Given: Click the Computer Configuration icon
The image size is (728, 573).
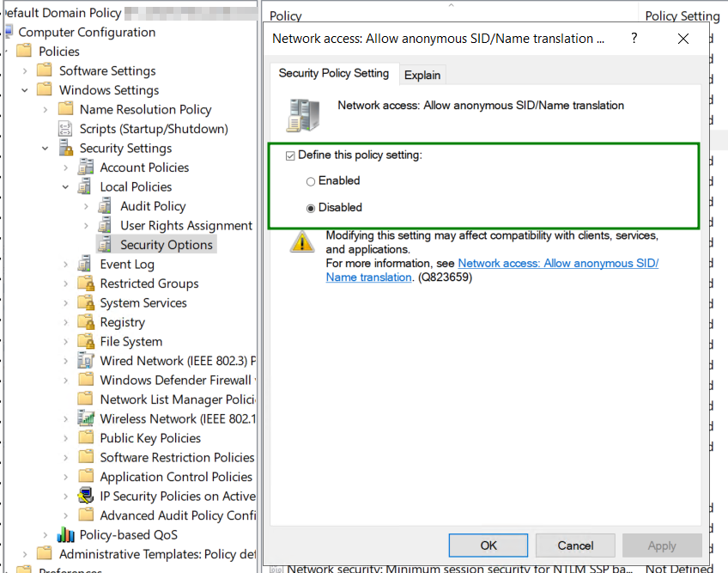Looking at the screenshot, I should (x=8, y=33).
